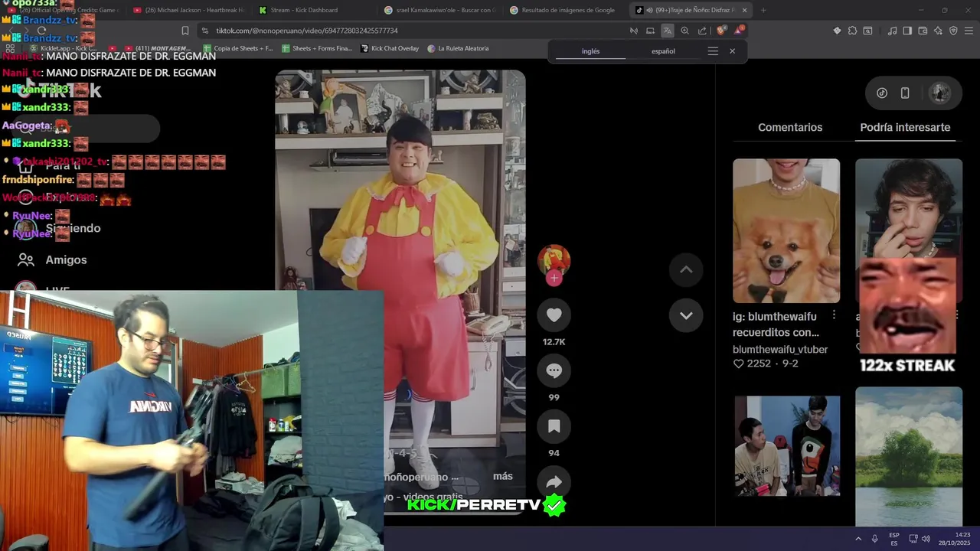Click the TikTok address bar URL

(307, 31)
